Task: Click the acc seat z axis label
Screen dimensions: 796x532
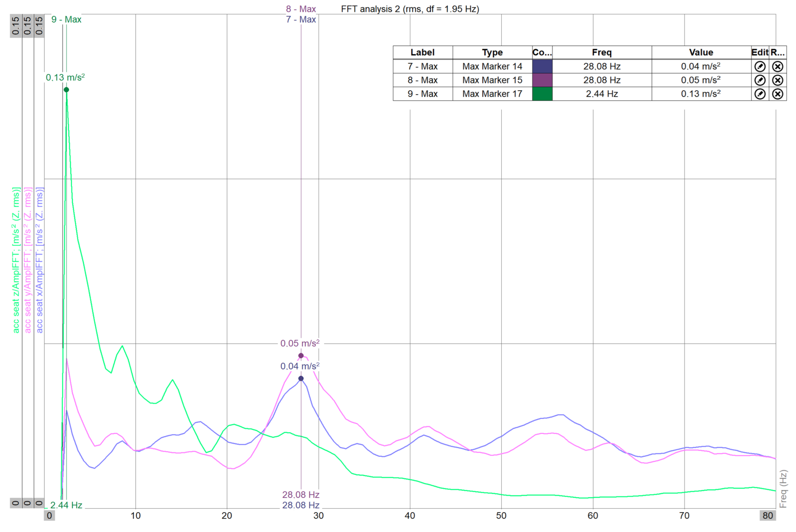Action: point(16,260)
